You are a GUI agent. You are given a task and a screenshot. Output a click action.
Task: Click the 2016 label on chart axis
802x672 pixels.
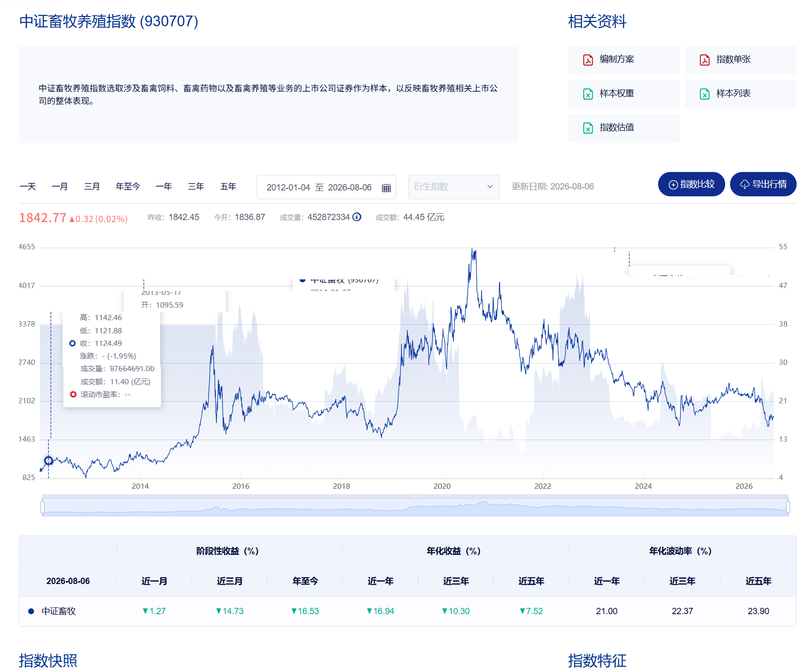(241, 486)
